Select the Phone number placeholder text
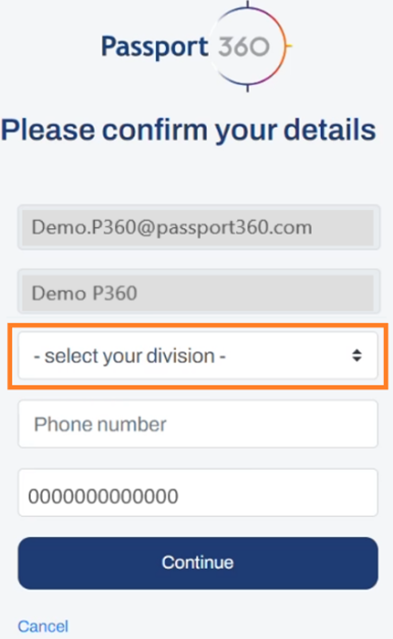 tap(100, 424)
